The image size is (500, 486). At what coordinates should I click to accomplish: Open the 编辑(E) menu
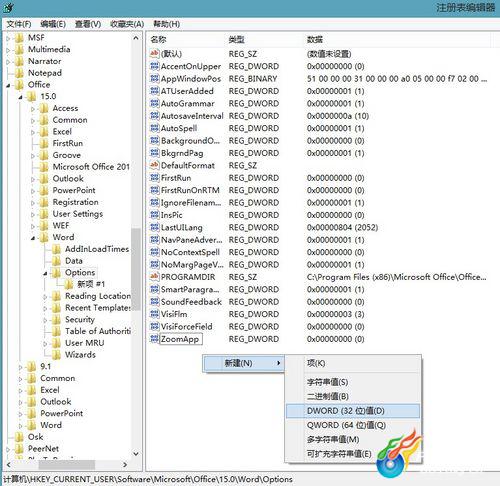pyautogui.click(x=53, y=24)
